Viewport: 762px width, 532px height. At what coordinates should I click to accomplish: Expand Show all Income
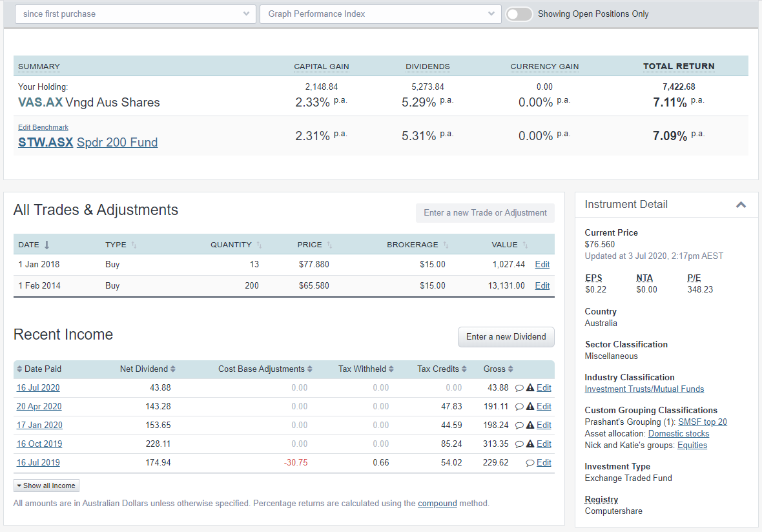click(46, 485)
